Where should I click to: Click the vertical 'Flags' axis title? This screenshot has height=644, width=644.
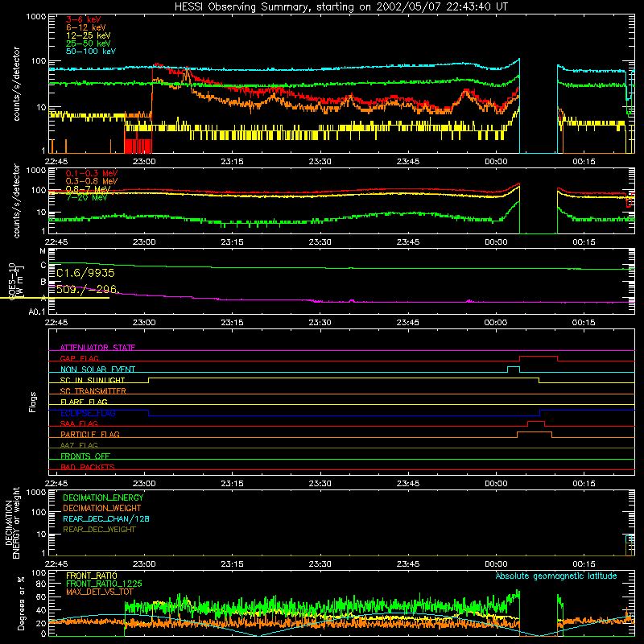(32, 402)
